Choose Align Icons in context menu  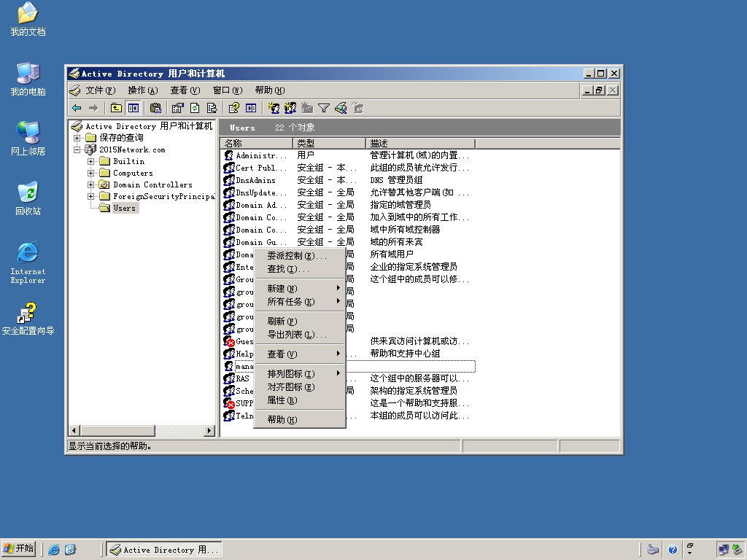tap(300, 387)
